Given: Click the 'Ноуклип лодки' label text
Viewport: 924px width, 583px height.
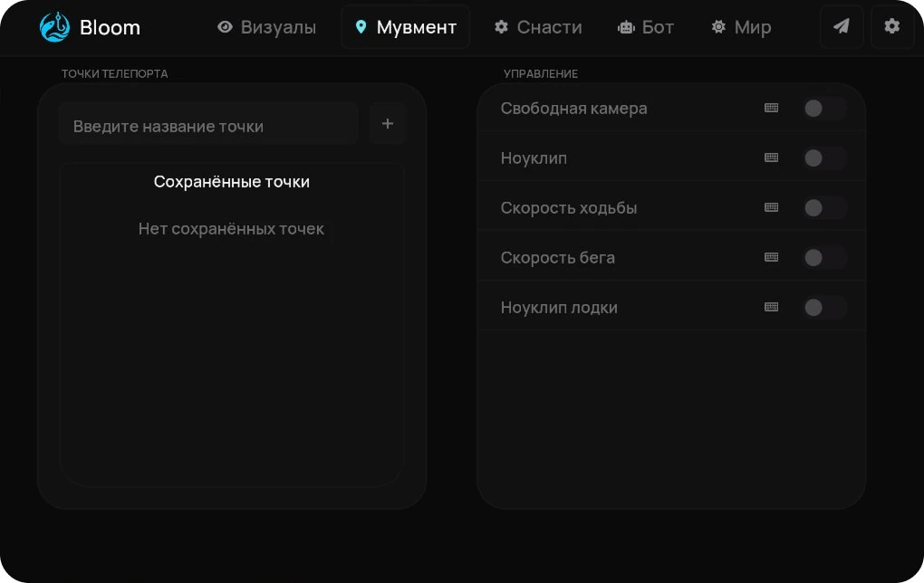Looking at the screenshot, I should [x=559, y=308].
